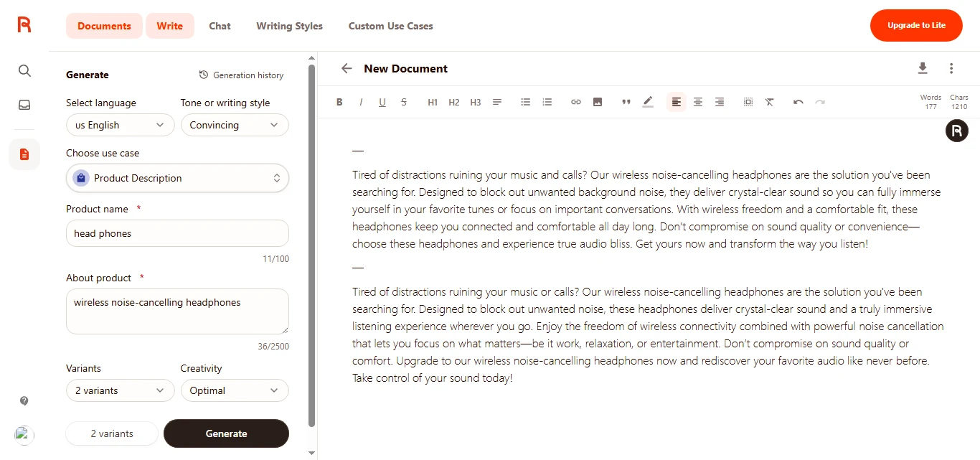Open the Product Description use case selector
Viewport: 980px width, 460px height.
click(x=177, y=178)
